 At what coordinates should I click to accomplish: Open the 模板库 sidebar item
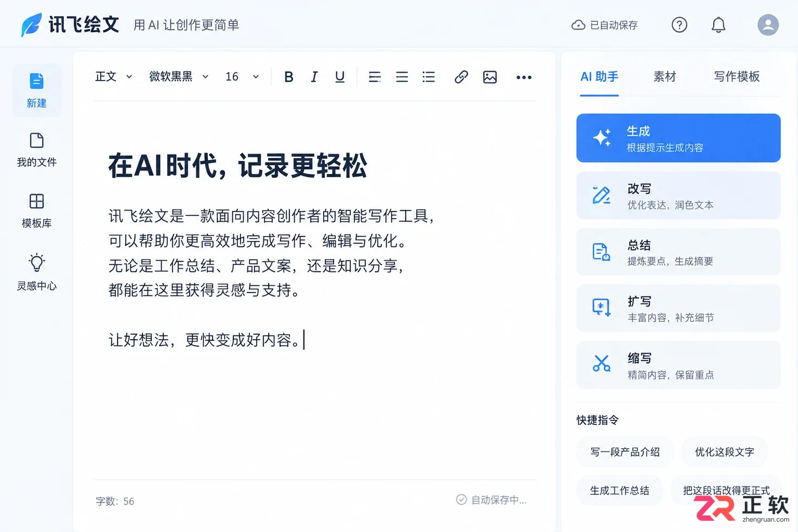pos(37,211)
